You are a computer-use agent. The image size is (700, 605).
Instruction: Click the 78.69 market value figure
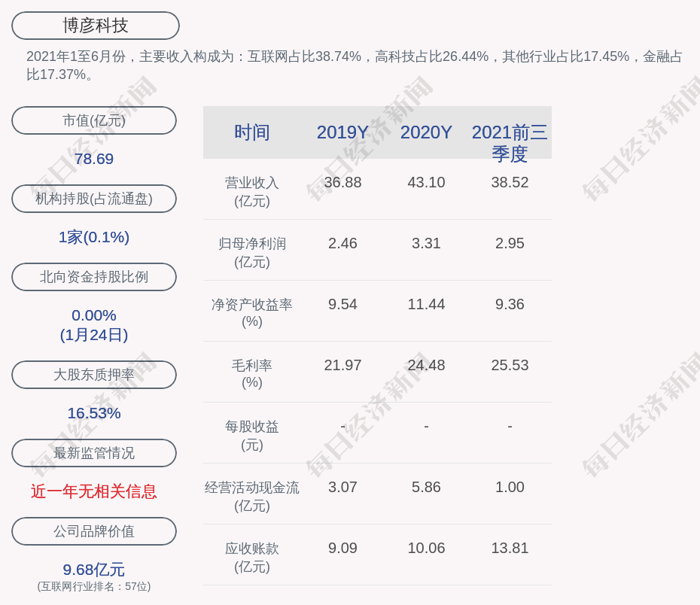tap(94, 159)
